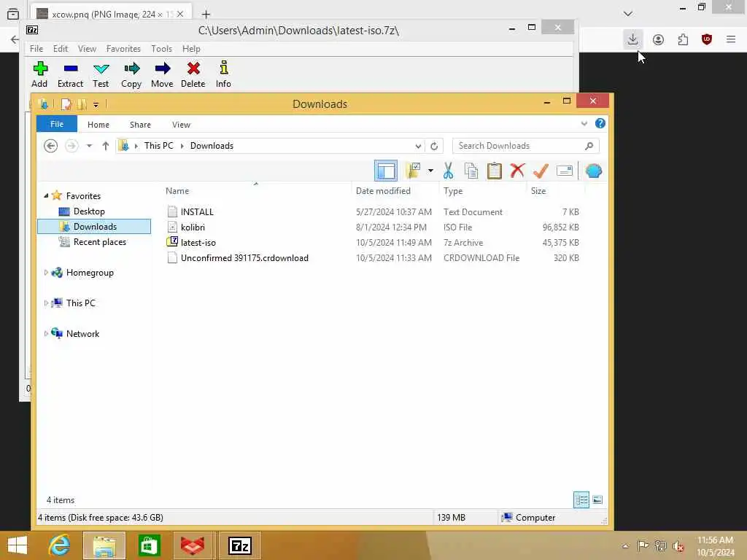Collapse the Favorites tree node

46,195
